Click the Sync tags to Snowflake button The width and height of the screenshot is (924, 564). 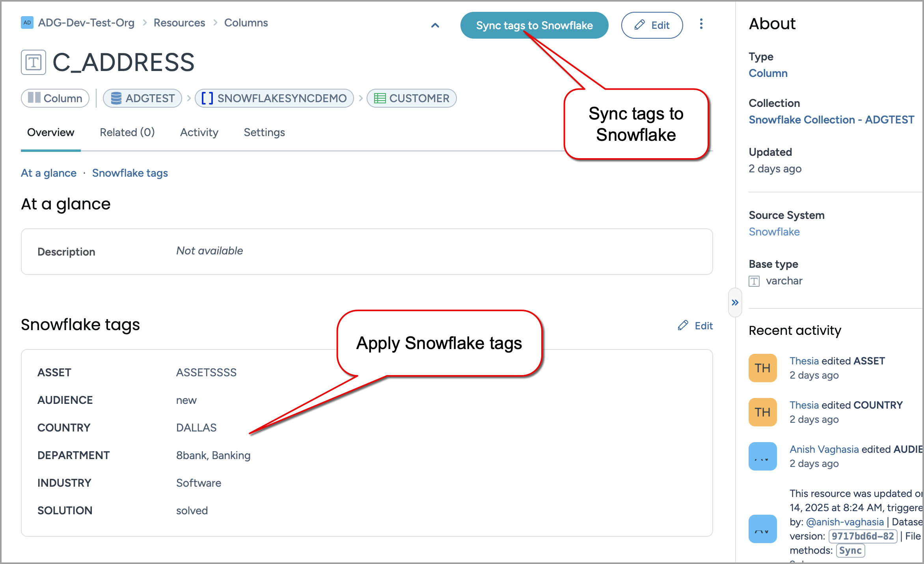534,25
